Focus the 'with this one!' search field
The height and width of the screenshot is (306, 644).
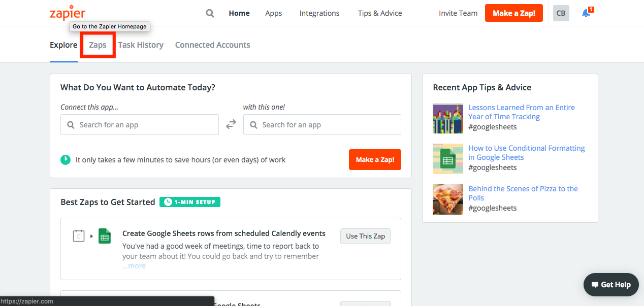coord(322,124)
